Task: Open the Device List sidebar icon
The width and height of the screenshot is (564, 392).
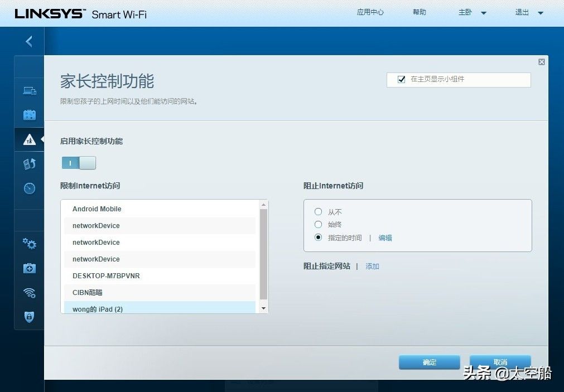Action: coord(30,91)
